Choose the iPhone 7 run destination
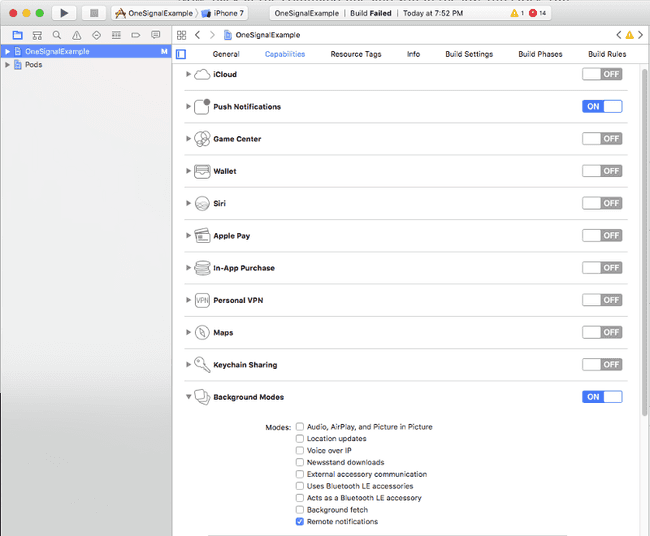This screenshot has height=536, width=650. click(x=223, y=13)
